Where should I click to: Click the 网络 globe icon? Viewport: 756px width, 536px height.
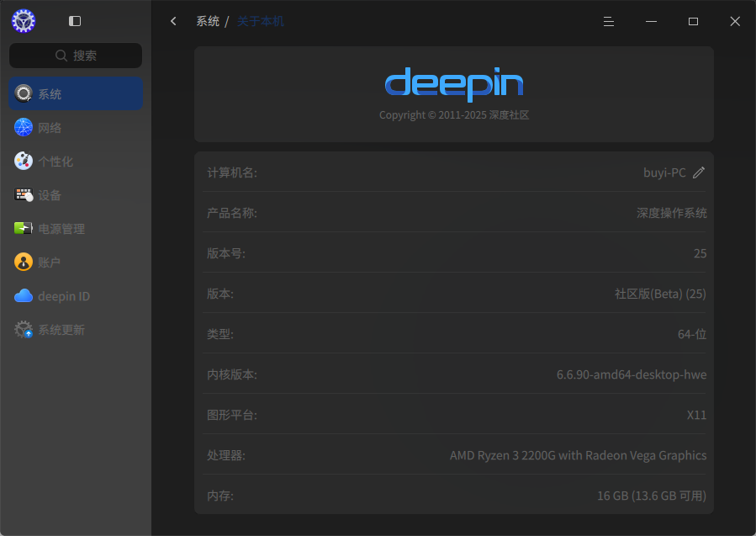24,127
